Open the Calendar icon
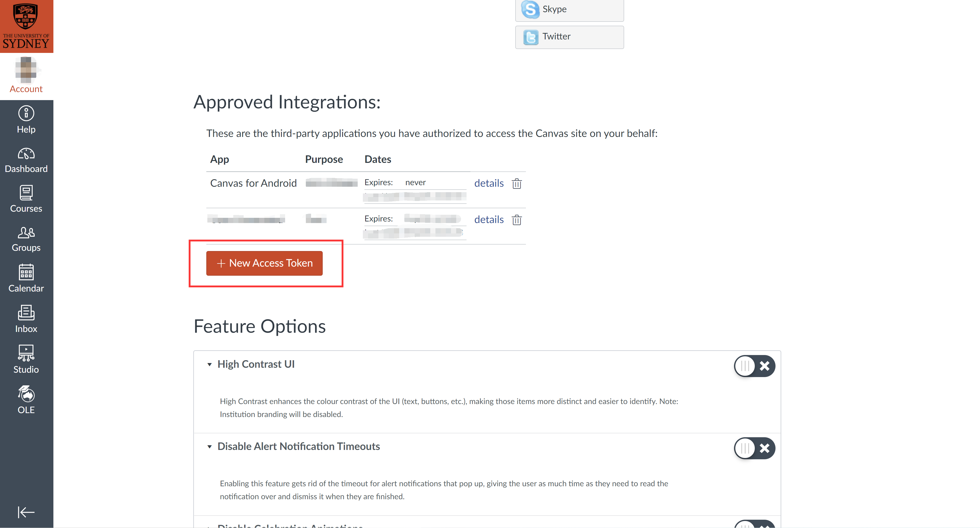The height and width of the screenshot is (528, 980). point(26,278)
